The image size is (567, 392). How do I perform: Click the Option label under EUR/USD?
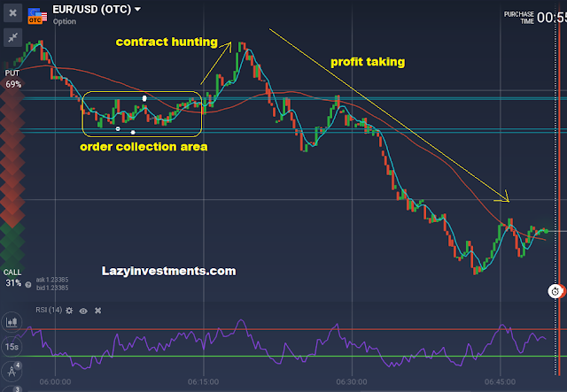pos(65,21)
